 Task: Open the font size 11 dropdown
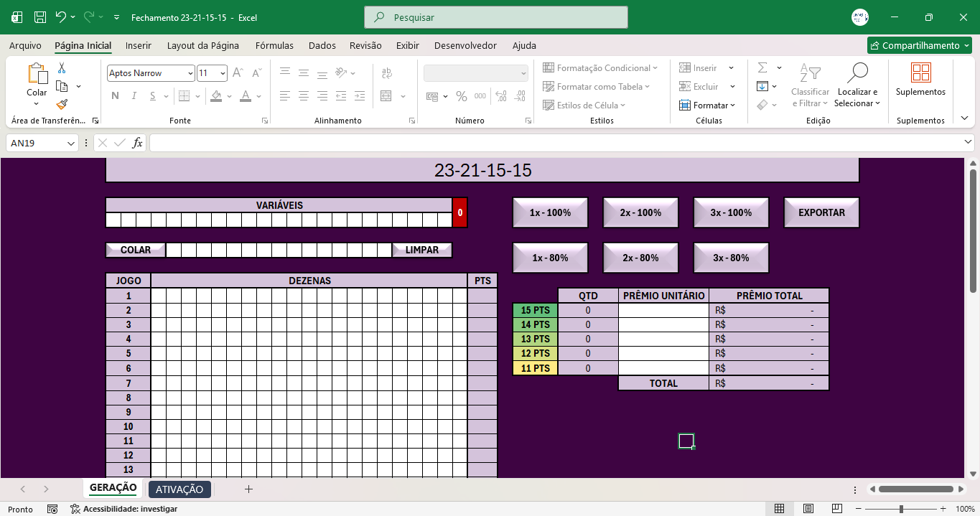223,73
